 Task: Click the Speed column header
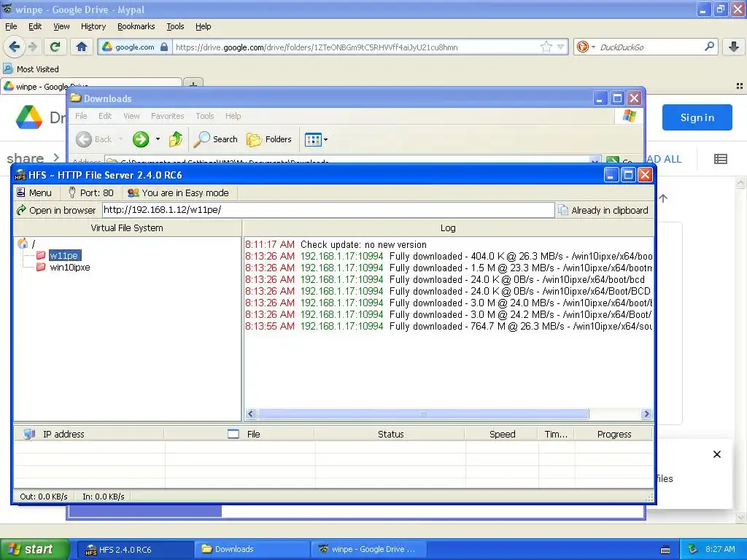(502, 435)
